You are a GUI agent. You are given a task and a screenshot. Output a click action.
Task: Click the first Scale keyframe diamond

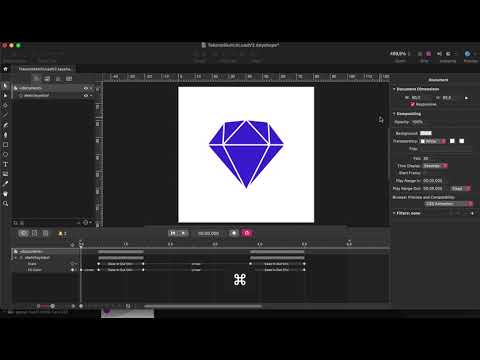99,264
